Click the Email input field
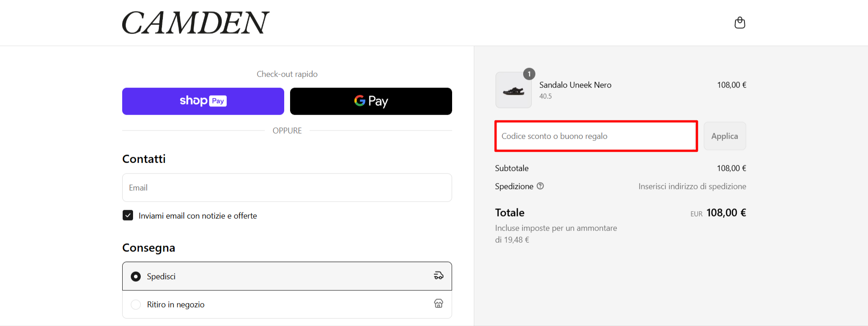 point(287,187)
